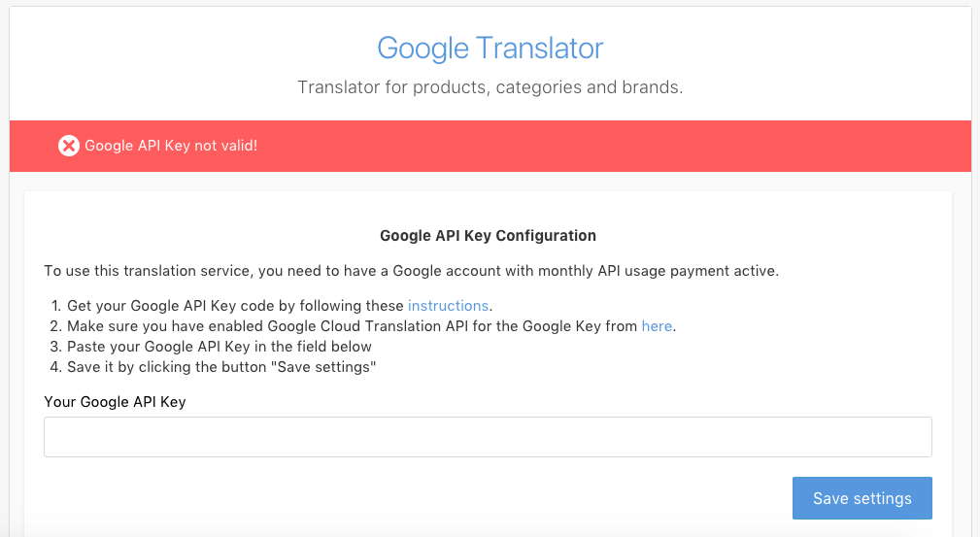Screen dimensions: 980x537
Task: Click the "Google API Key not valid!" message
Action: click(x=171, y=146)
